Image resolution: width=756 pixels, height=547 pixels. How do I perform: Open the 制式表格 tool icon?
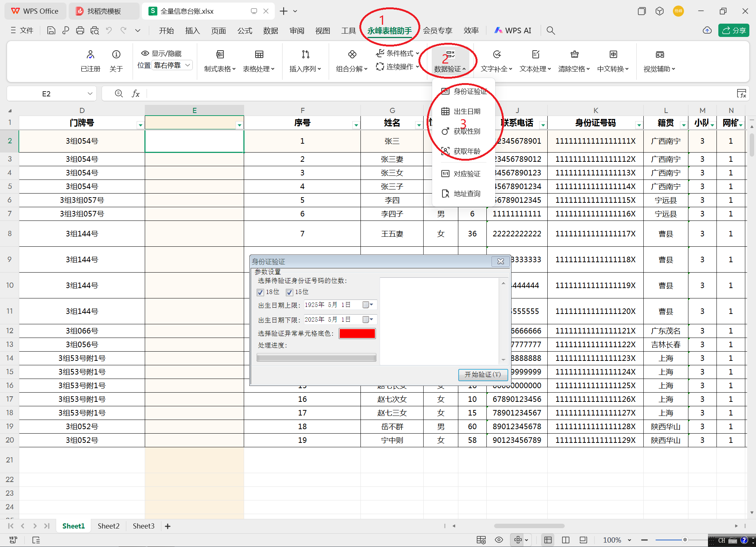220,55
